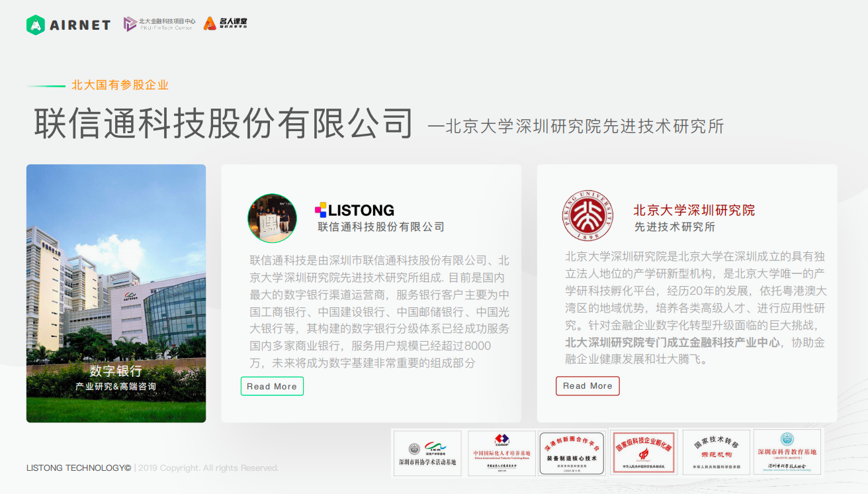Click the LISTONG colored squares logo
Screen dimensions: 868x494
[x=321, y=210]
